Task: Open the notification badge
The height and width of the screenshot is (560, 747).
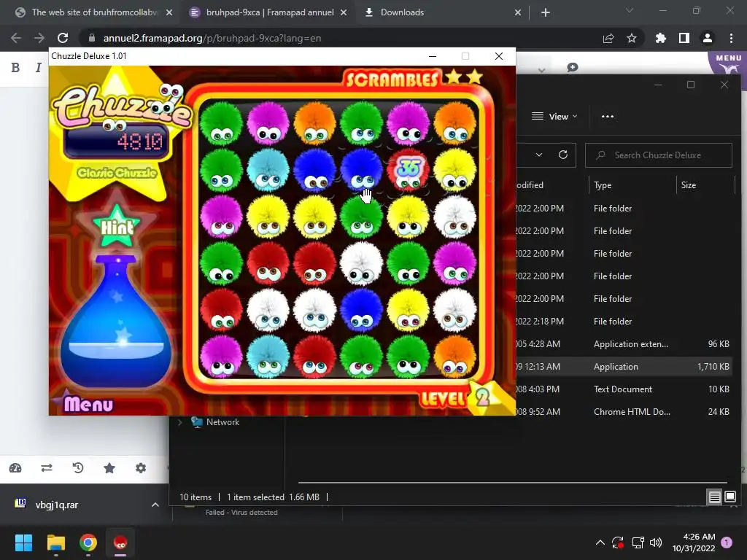Action: [727, 542]
